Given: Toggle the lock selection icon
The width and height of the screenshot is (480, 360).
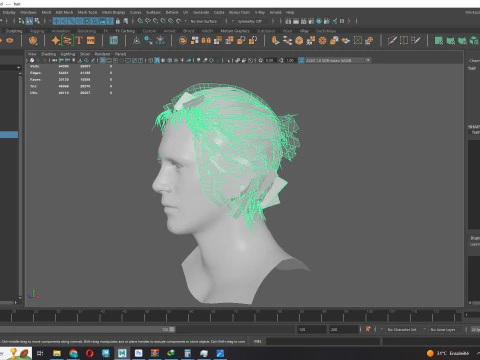Looking at the screenshot, I should [x=118, y=21].
